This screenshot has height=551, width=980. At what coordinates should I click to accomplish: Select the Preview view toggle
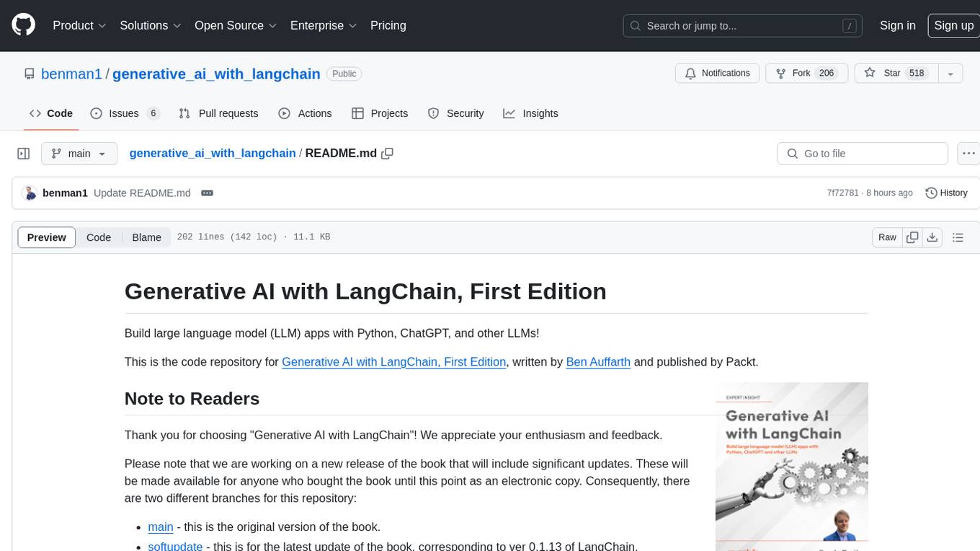pyautogui.click(x=47, y=237)
